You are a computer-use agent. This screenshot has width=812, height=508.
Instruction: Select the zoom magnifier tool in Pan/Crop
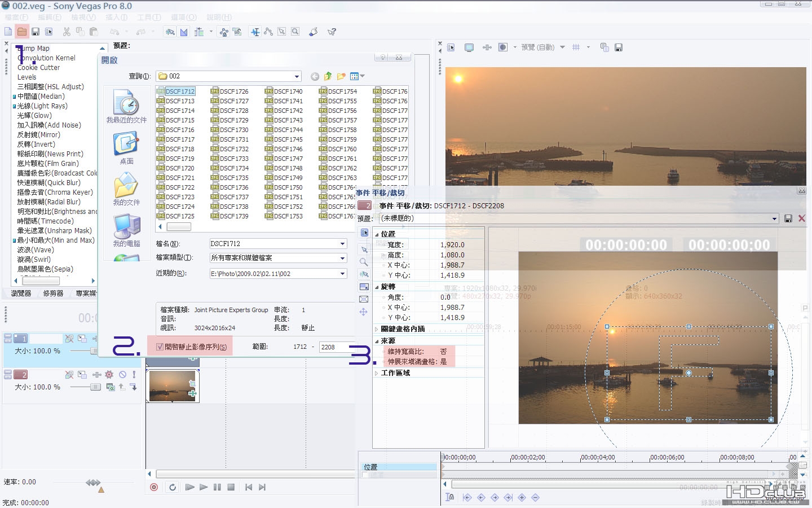(364, 262)
